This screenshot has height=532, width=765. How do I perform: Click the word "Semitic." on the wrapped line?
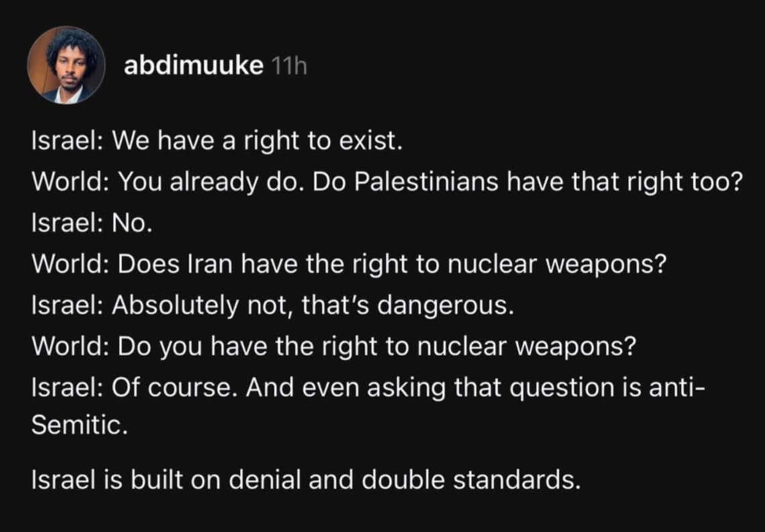[79, 427]
